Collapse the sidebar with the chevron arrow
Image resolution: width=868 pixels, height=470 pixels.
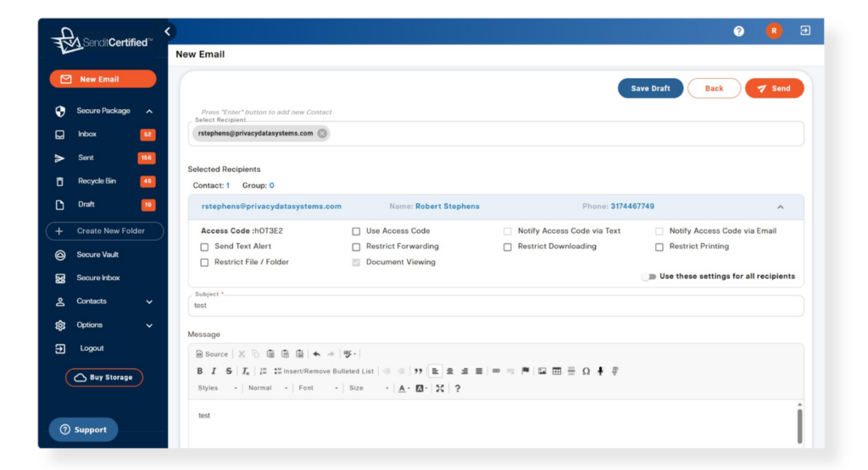[167, 31]
